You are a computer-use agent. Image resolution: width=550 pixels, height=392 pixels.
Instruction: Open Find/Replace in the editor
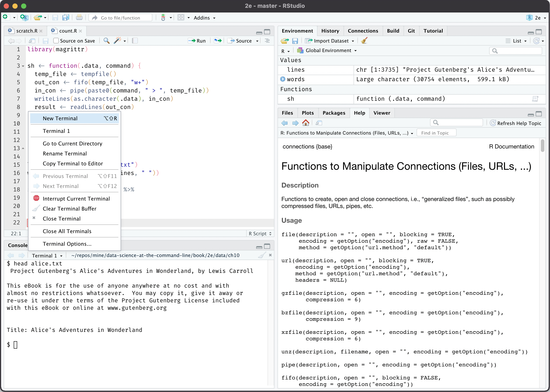[106, 41]
